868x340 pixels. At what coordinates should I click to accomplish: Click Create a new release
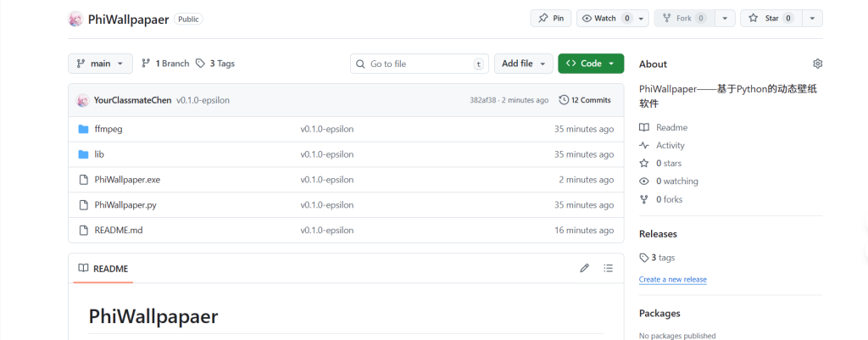(x=672, y=280)
